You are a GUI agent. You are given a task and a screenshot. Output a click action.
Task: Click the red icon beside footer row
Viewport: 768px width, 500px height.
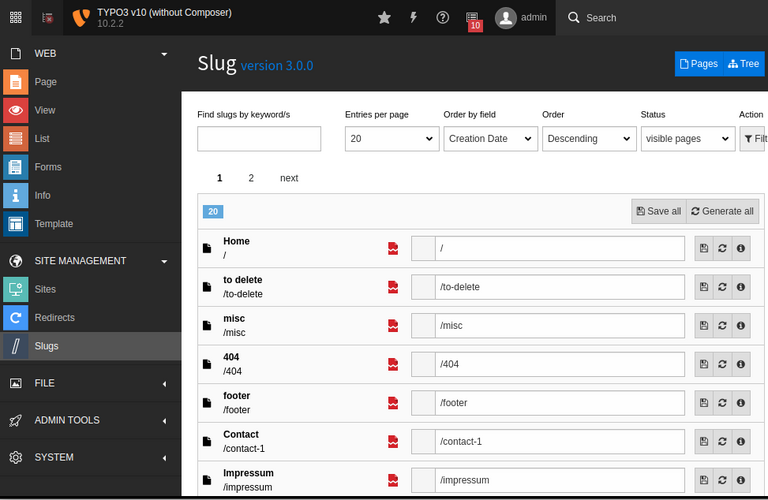point(394,403)
